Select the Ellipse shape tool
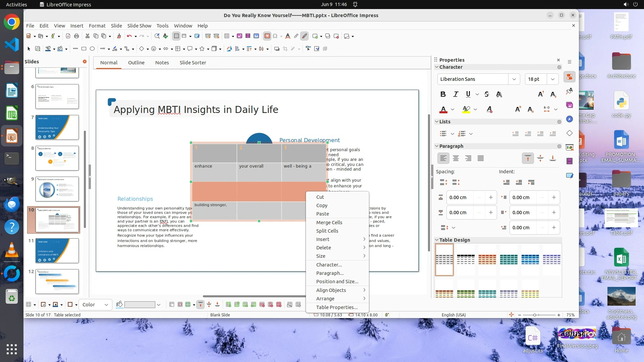This screenshot has height=362, width=644. (92, 49)
